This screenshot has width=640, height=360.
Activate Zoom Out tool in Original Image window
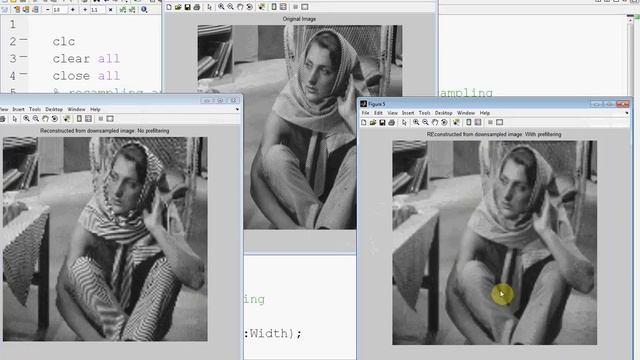[231, 7]
